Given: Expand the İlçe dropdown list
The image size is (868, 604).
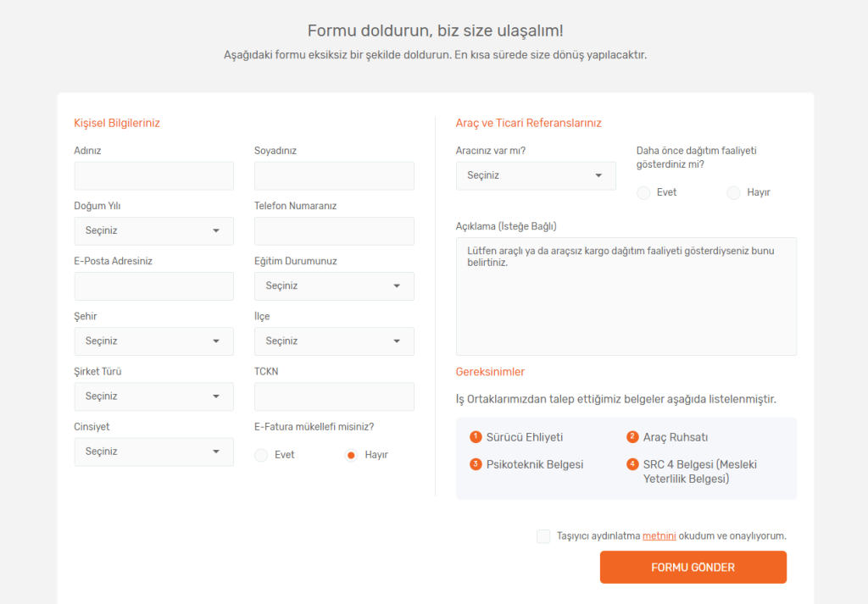Looking at the screenshot, I should [x=334, y=341].
